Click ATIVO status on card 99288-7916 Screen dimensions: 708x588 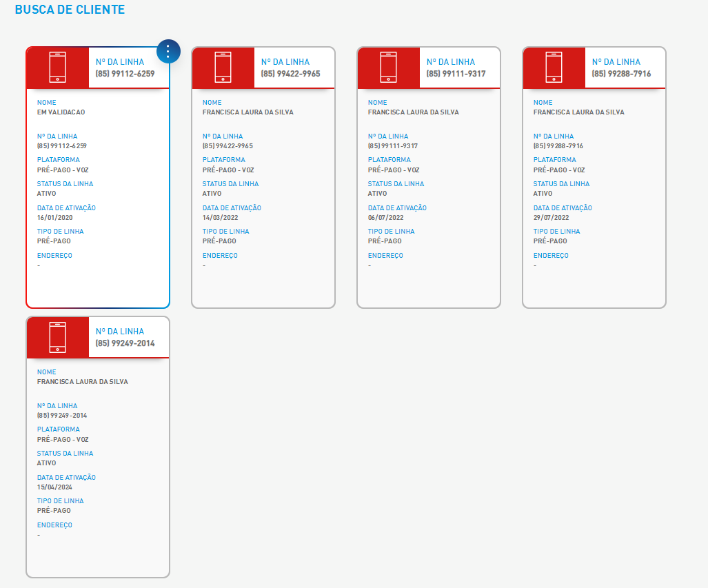543,193
